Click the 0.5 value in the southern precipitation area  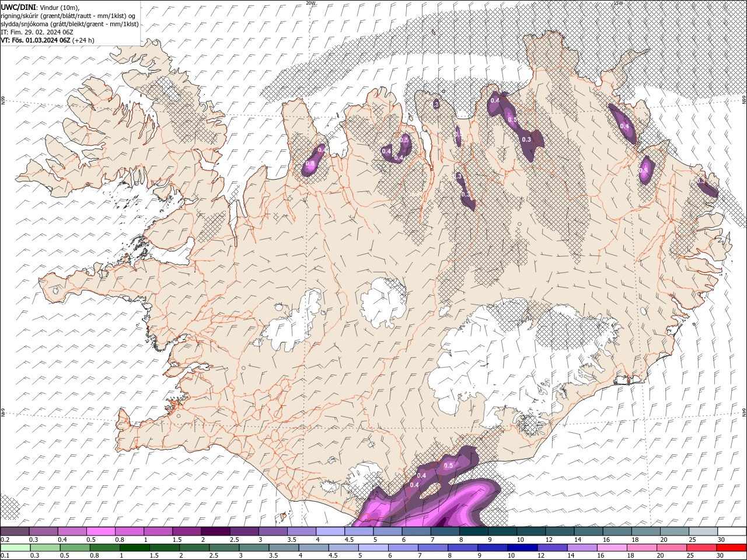point(448,466)
